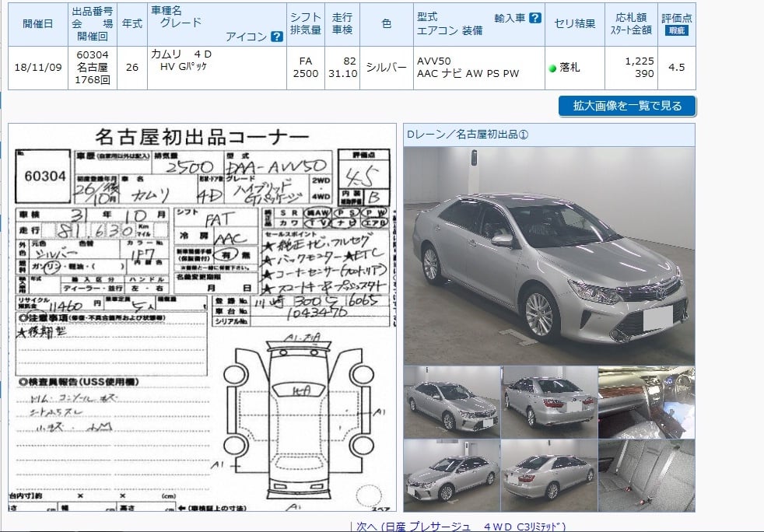Screen dimensions: 764x532
Task: Click the mileage value 82
Action: (x=349, y=61)
